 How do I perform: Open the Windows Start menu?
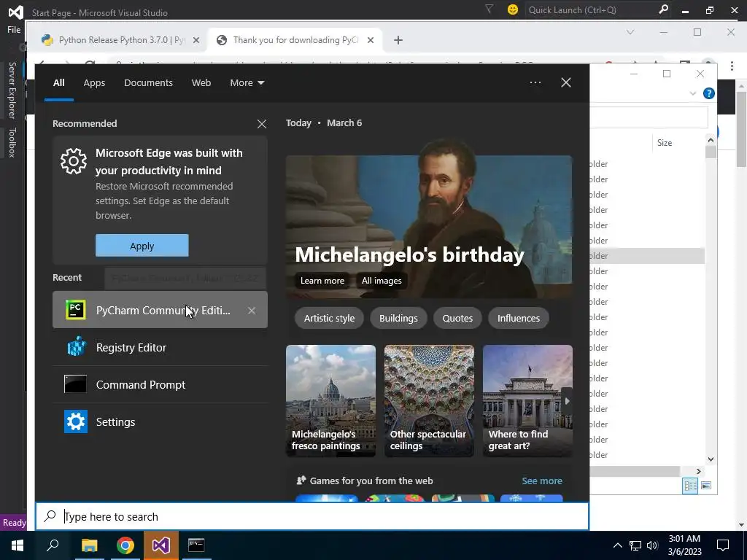18,545
